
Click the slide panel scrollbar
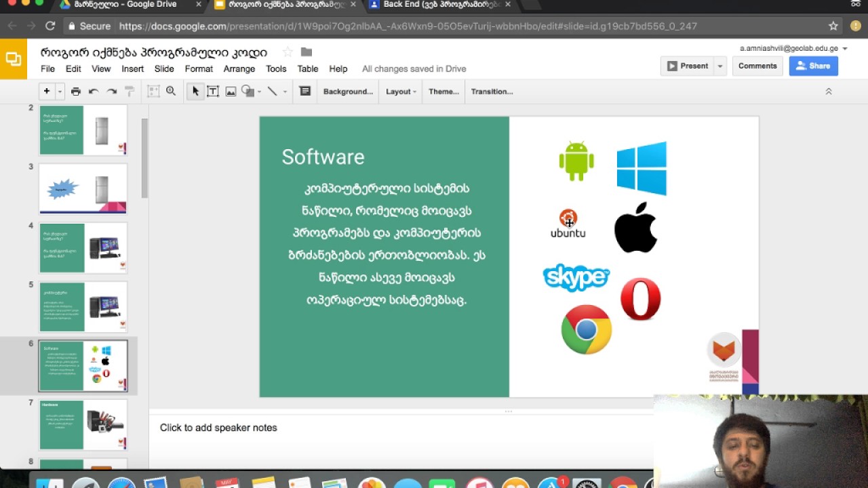144,158
